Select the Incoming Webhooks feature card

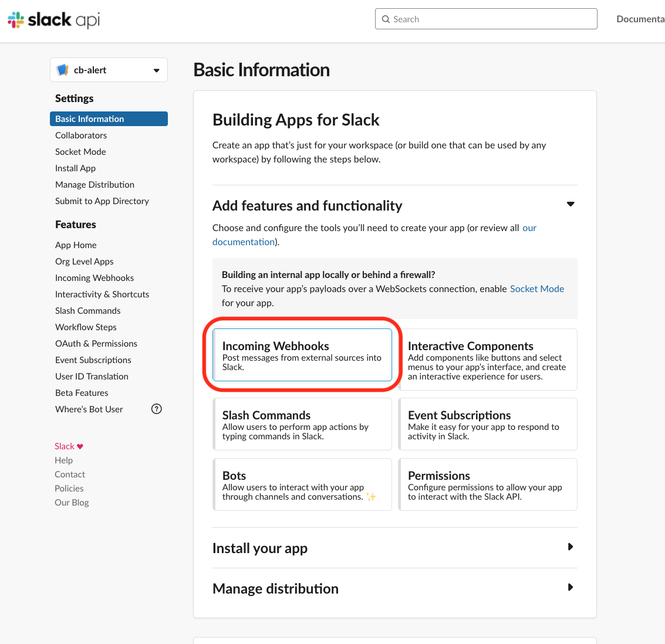[302, 355]
